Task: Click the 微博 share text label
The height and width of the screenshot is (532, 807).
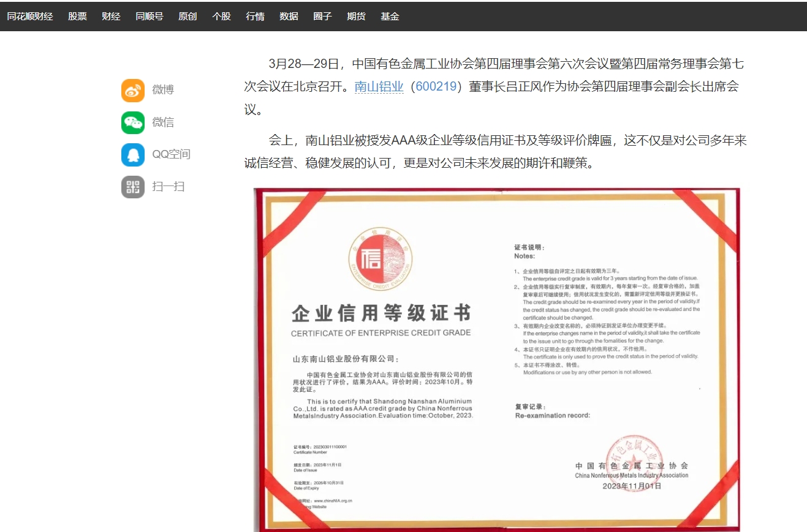Action: click(163, 90)
